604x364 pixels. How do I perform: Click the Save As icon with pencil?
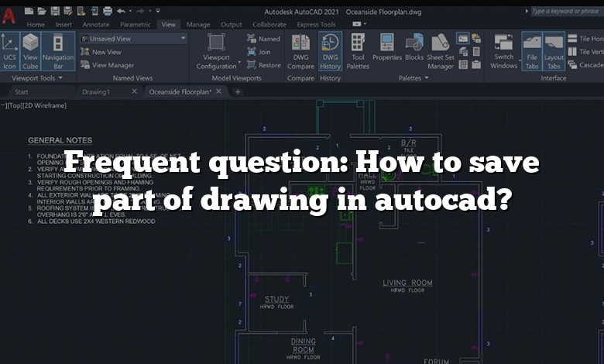(x=68, y=11)
